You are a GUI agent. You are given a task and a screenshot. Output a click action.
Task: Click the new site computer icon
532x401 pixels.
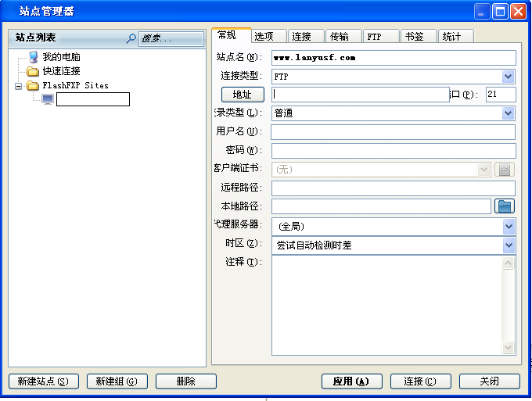coord(48,99)
